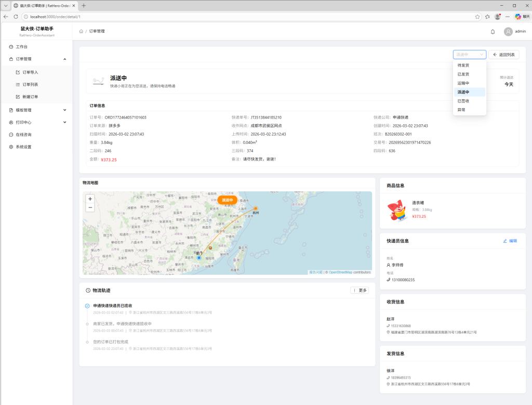The height and width of the screenshot is (405, 532).
Task: Click the admin user avatar
Action: point(508,32)
